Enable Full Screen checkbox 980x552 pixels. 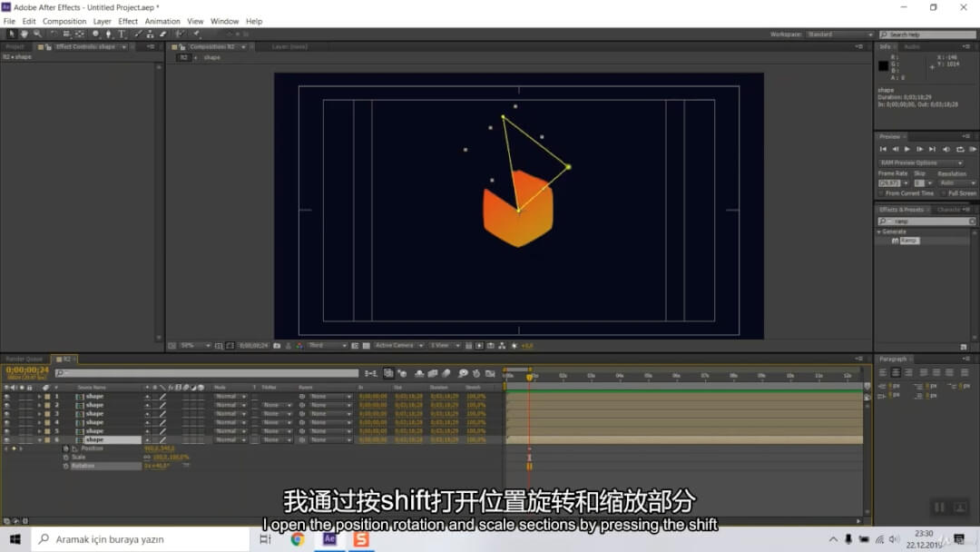pyautogui.click(x=945, y=193)
